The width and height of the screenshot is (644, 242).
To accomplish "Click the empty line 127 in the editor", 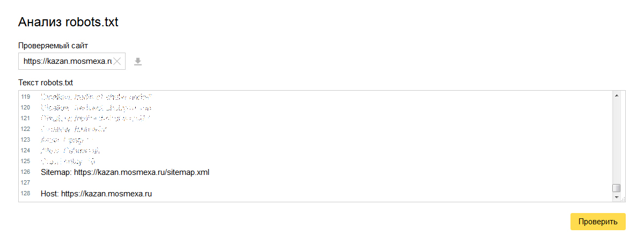I will [x=322, y=183].
